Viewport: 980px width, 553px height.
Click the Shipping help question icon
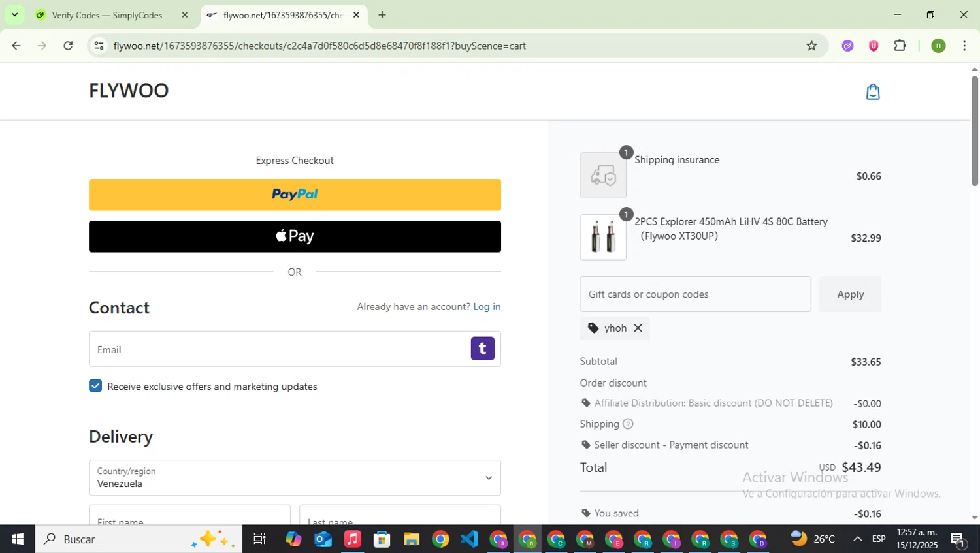pyautogui.click(x=628, y=424)
